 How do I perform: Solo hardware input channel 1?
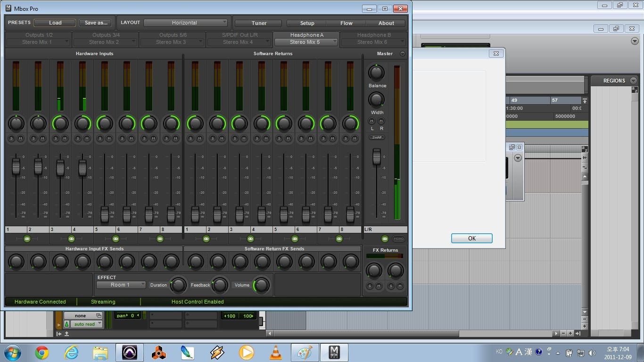coord(11,138)
